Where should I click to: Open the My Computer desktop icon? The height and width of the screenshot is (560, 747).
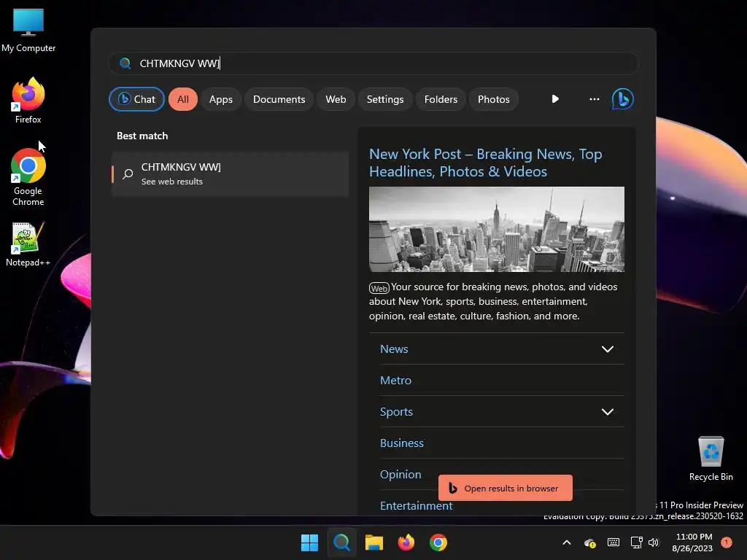[28, 29]
